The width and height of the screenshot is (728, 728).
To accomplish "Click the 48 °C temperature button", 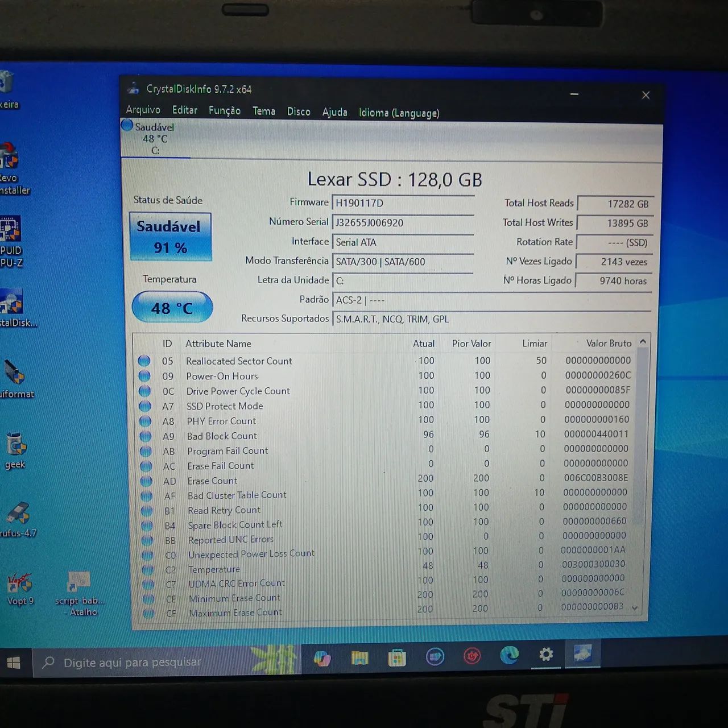I will (x=172, y=308).
